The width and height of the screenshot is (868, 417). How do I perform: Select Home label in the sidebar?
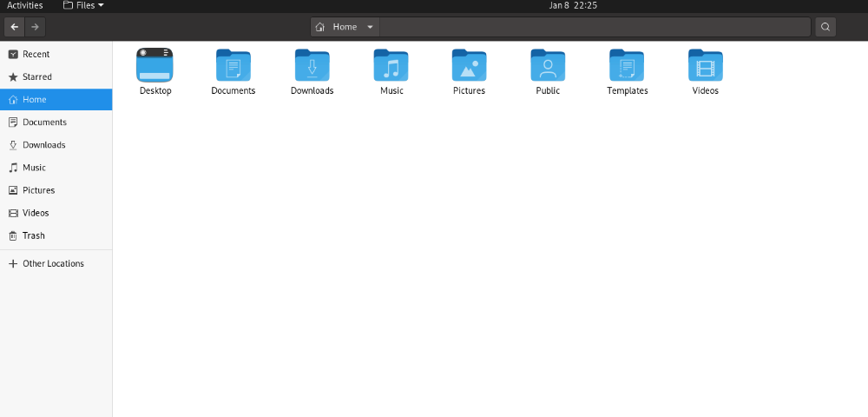click(x=35, y=100)
